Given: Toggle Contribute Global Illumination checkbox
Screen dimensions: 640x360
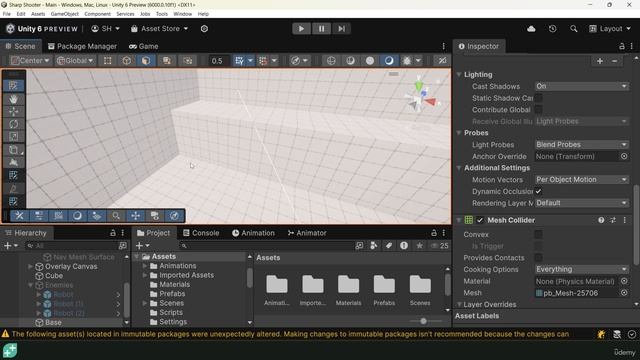Looking at the screenshot, I should [x=538, y=109].
